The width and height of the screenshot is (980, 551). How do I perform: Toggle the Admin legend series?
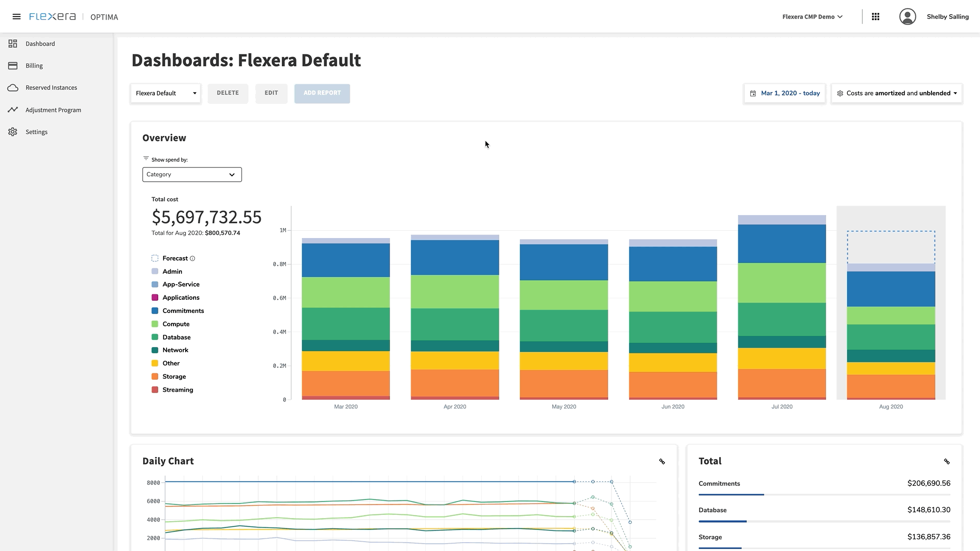click(167, 271)
